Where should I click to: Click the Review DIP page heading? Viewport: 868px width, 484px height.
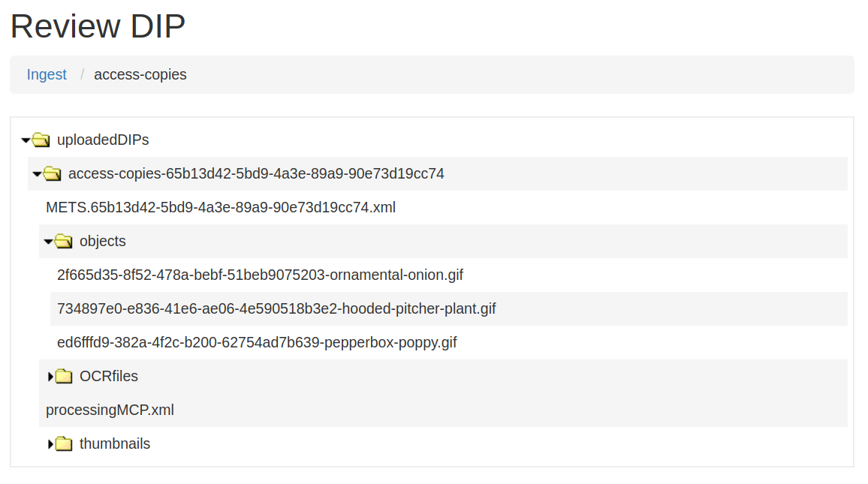98,26
